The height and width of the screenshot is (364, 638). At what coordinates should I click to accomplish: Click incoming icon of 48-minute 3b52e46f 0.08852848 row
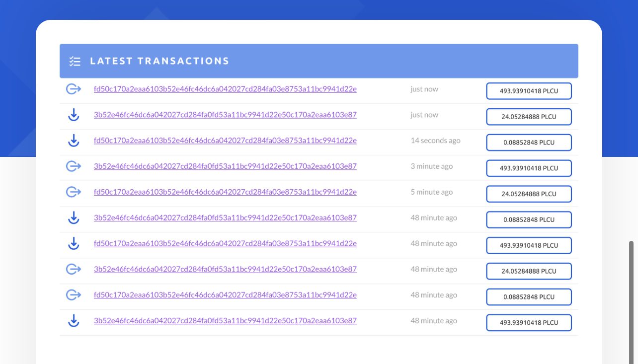click(x=74, y=218)
